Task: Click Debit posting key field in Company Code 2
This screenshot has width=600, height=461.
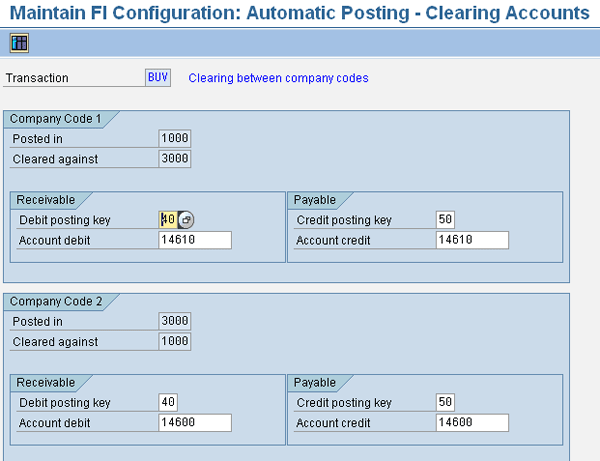Action: coord(168,402)
